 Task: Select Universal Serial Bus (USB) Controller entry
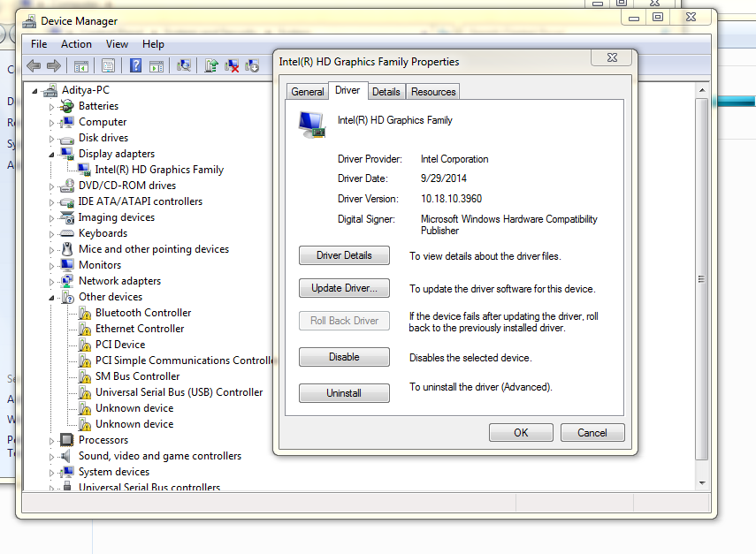click(179, 392)
